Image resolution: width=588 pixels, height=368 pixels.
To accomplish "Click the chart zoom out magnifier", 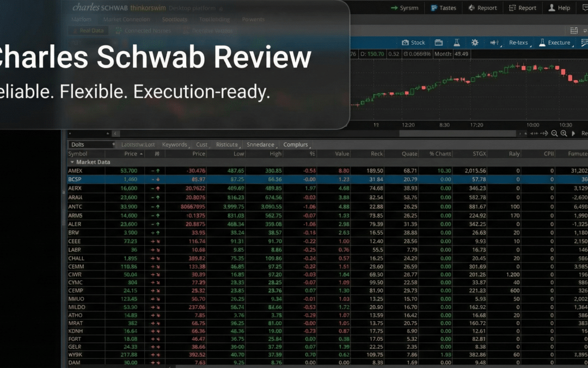I will 554,134.
